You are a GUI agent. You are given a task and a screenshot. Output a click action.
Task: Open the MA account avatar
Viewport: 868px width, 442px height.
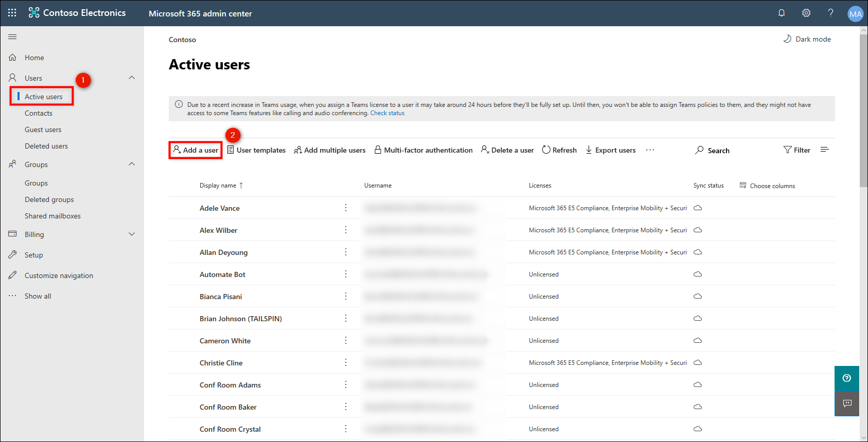pos(855,14)
